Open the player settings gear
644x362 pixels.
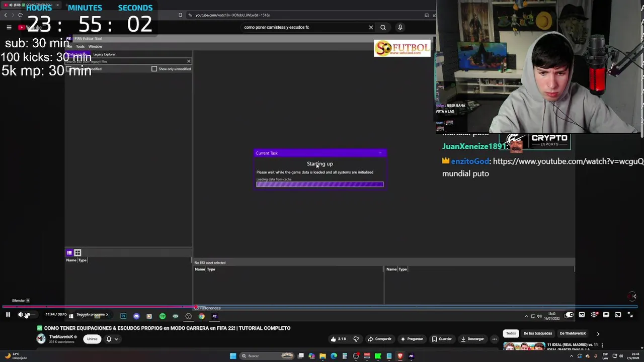pyautogui.click(x=594, y=315)
